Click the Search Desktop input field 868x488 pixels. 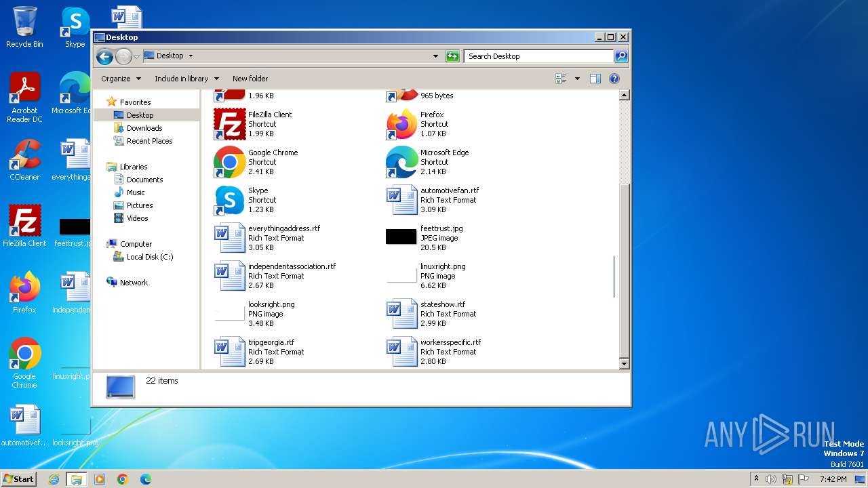pos(538,56)
